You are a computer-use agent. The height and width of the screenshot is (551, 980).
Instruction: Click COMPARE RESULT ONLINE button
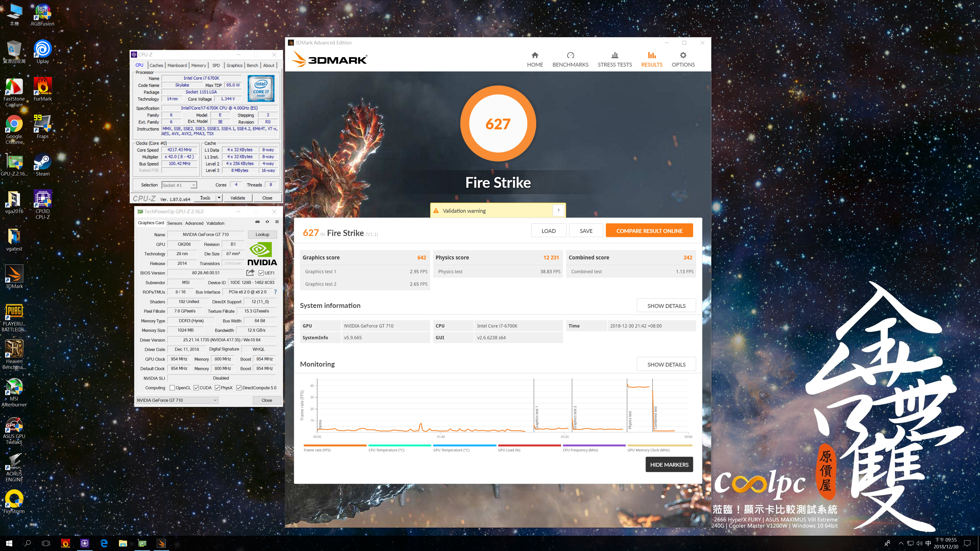tap(649, 230)
